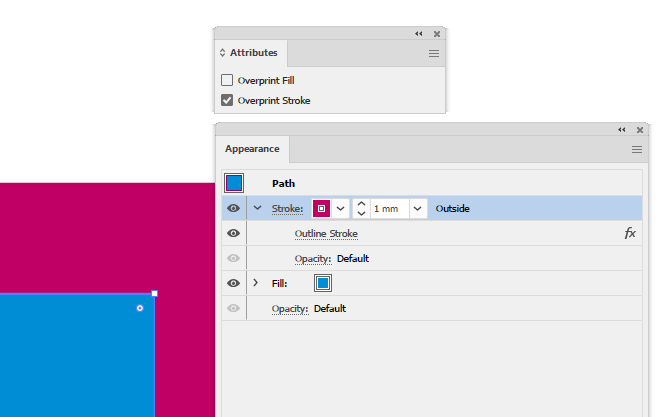Collapse the Stroke attribute row
Screen dimensions: 662x417
(257, 208)
